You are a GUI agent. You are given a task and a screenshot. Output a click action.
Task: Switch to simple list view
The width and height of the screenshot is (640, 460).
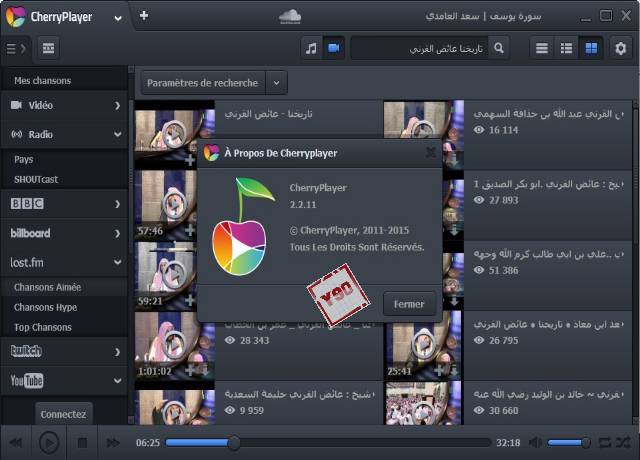tap(542, 48)
